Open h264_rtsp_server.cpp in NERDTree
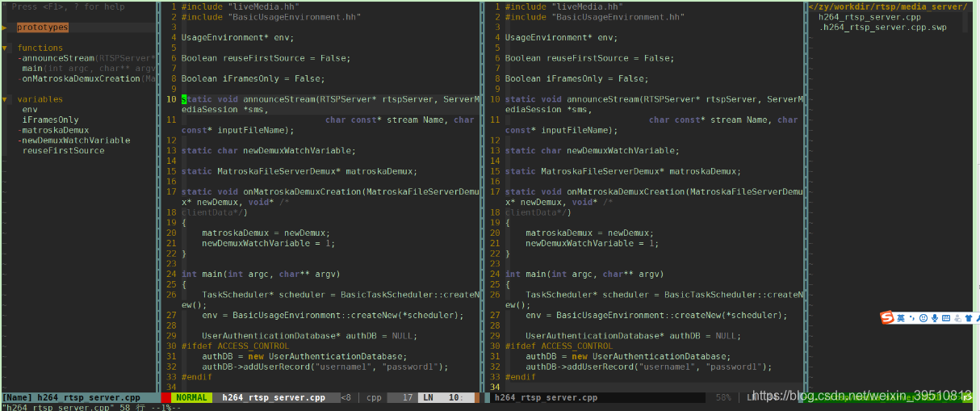 [x=869, y=17]
